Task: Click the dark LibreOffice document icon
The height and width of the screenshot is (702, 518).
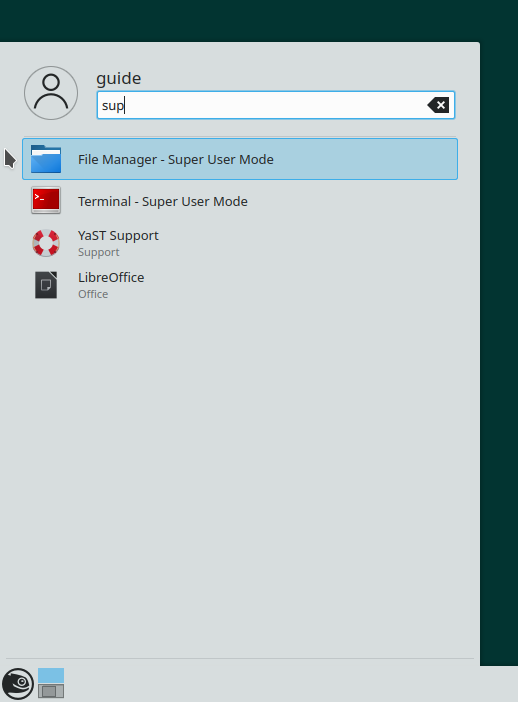Action: pyautogui.click(x=46, y=285)
